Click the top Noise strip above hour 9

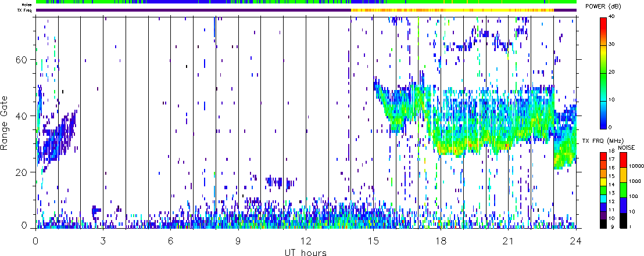point(238,2)
